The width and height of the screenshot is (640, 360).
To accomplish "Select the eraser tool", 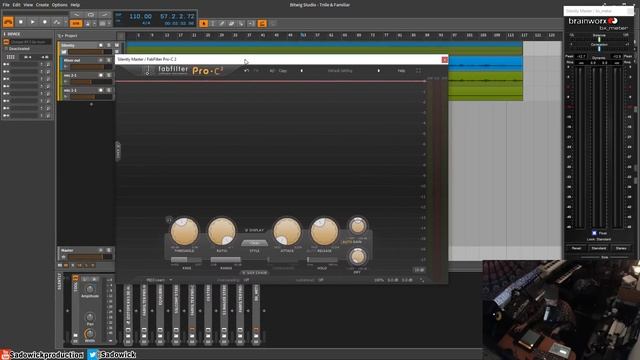I will (231, 24).
